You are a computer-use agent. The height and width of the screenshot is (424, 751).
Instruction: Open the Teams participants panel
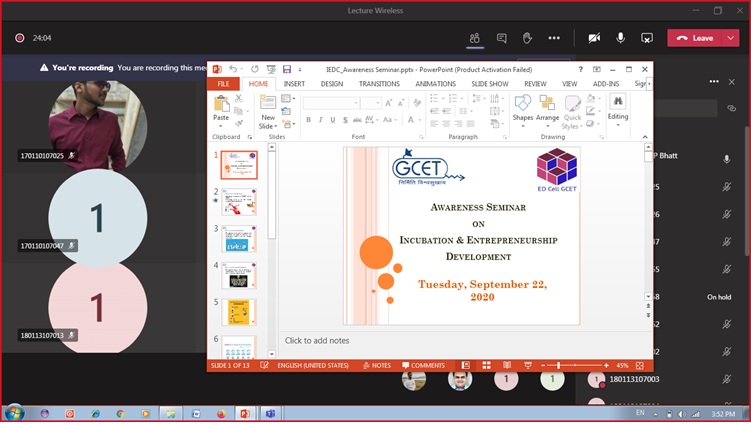[x=475, y=38]
